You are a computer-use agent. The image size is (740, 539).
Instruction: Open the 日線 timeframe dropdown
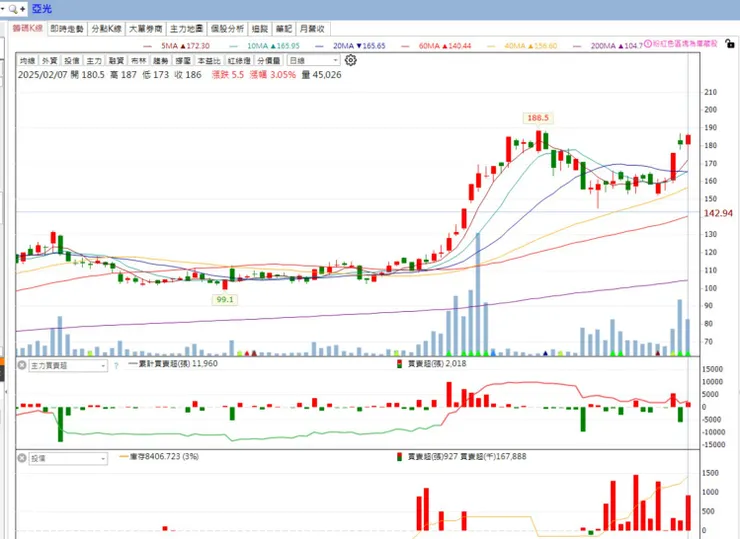coord(313,60)
